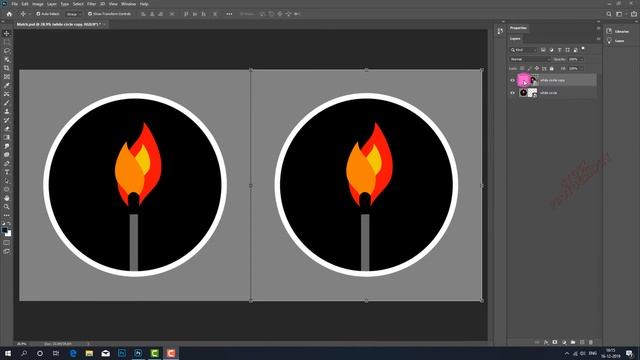This screenshot has width=640, height=360.
Task: Open the Libraries panel button
Action: 618,31
